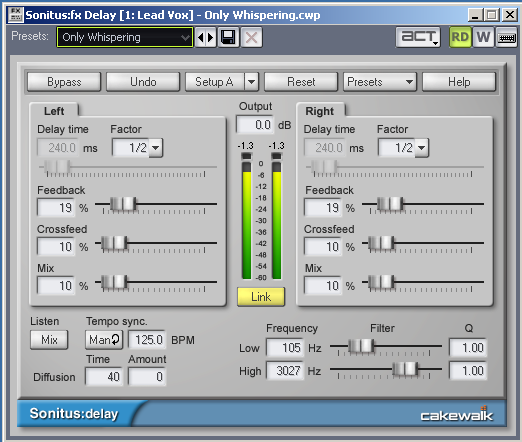This screenshot has width=522, height=442.
Task: Click the 125.0 BPM tempo field
Action: (x=147, y=340)
